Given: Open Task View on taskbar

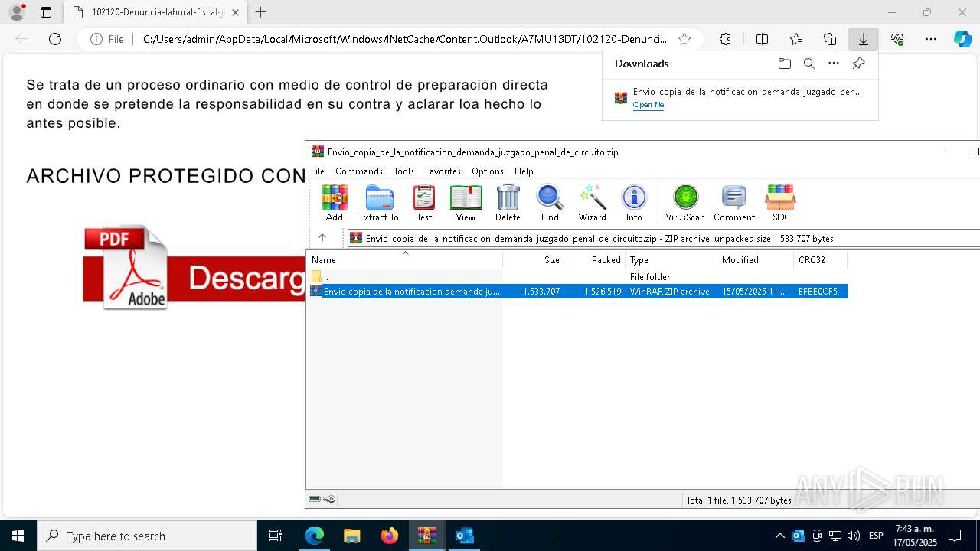Looking at the screenshot, I should (x=276, y=536).
